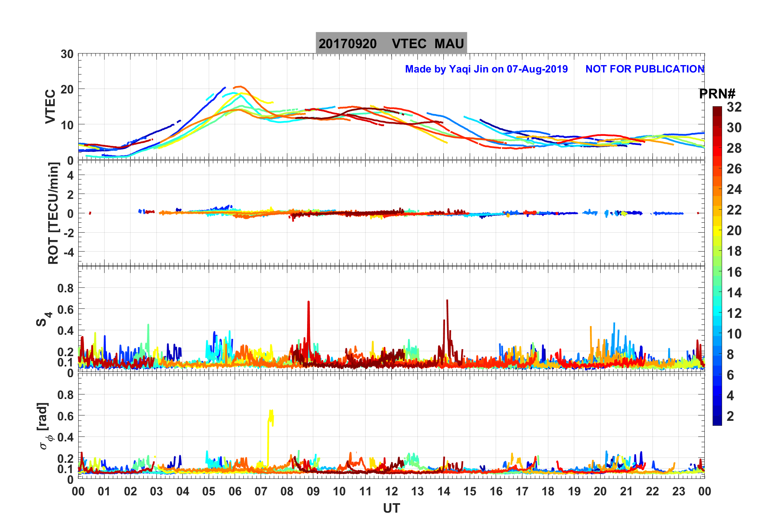783x532 pixels.
Task: Click the x-axis hour tick label "23"
Action: click(x=678, y=491)
